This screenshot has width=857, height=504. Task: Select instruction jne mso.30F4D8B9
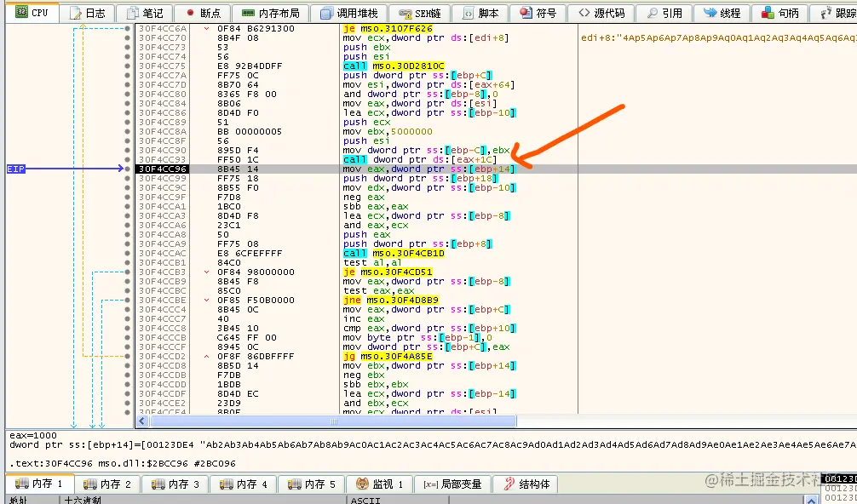coord(391,301)
